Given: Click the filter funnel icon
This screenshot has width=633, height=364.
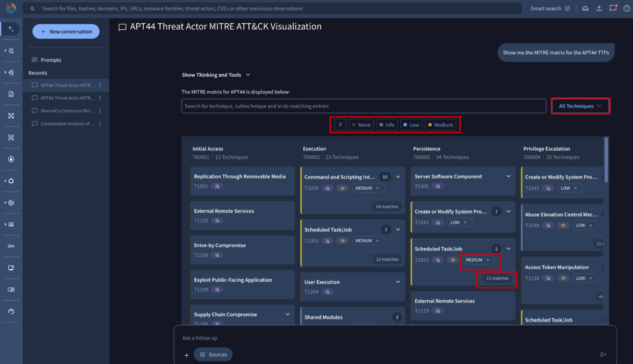Looking at the screenshot, I should pos(340,125).
